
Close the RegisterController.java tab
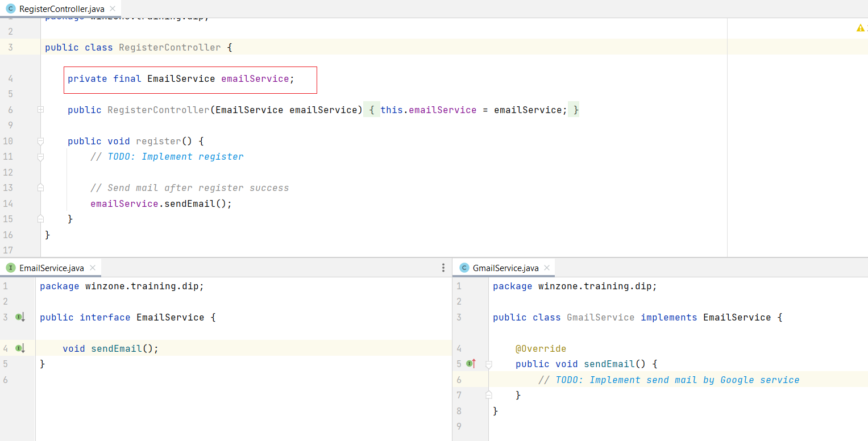point(113,9)
